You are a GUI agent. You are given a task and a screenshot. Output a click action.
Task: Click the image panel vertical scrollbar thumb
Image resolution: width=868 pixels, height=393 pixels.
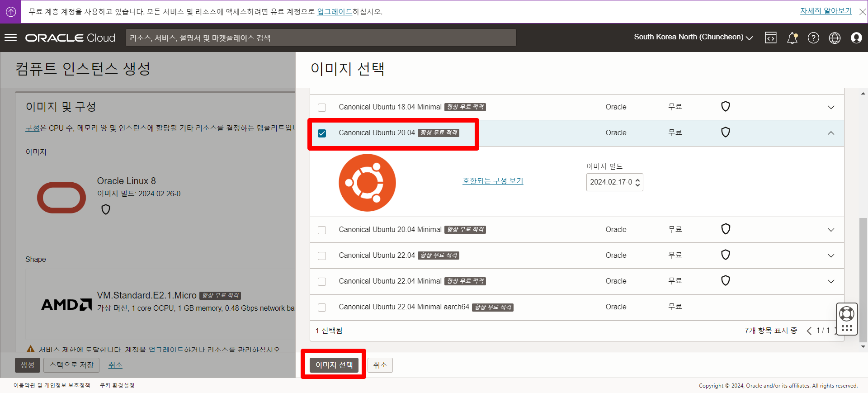point(863,280)
